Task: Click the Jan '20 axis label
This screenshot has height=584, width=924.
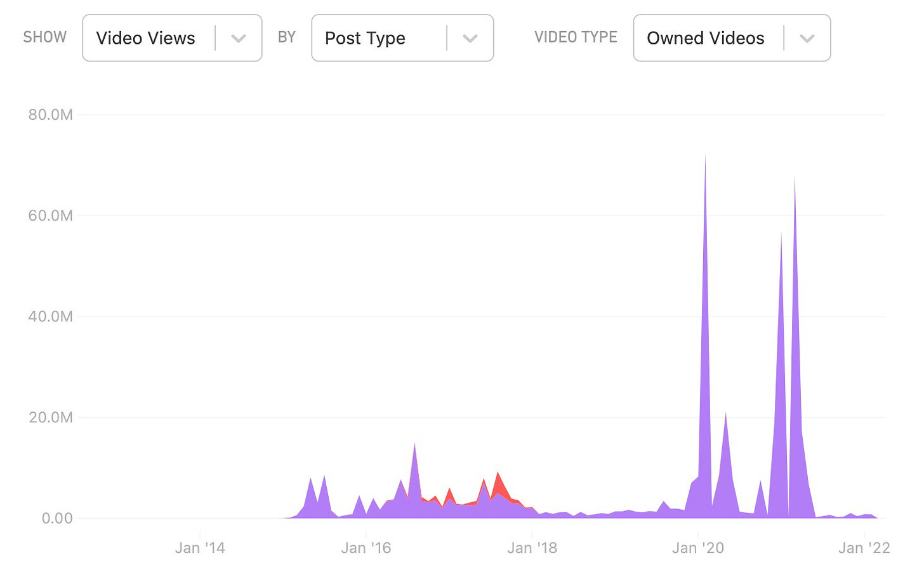Action: (x=698, y=548)
